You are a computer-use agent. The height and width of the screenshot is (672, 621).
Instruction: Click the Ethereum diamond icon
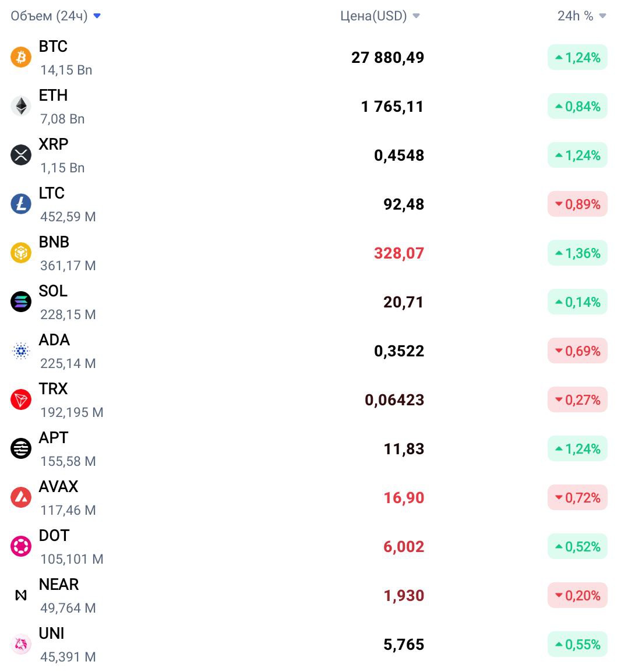pos(21,107)
